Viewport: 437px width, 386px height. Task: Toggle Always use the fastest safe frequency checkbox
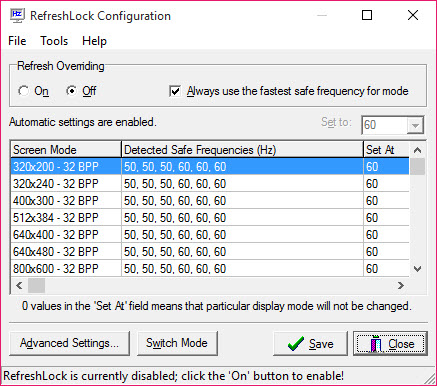[x=289, y=91]
